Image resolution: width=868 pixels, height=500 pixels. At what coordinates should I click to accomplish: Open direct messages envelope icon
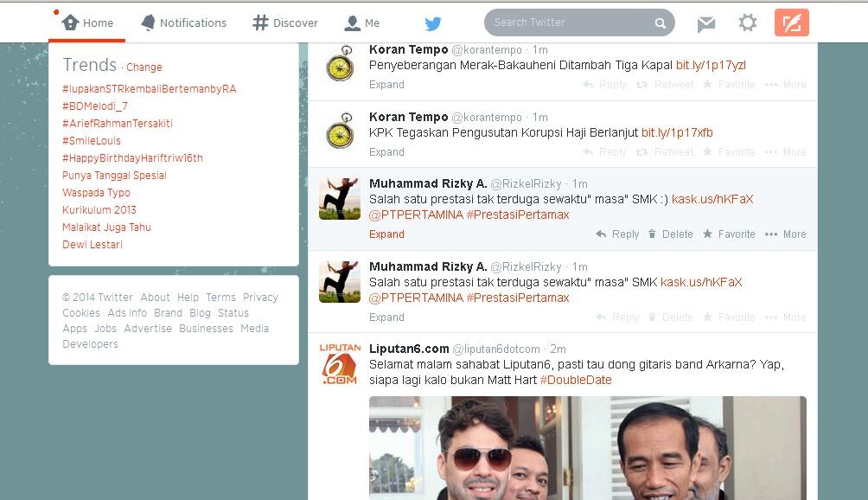pyautogui.click(x=705, y=23)
